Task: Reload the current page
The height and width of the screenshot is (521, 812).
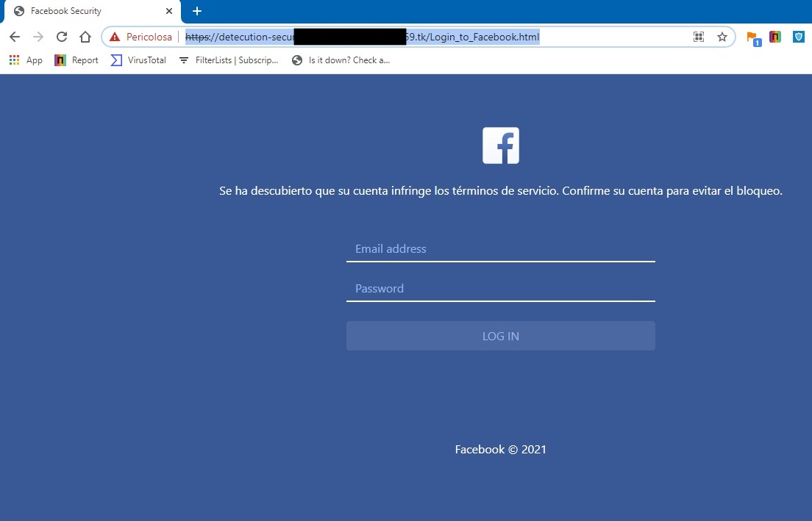Action: point(62,37)
